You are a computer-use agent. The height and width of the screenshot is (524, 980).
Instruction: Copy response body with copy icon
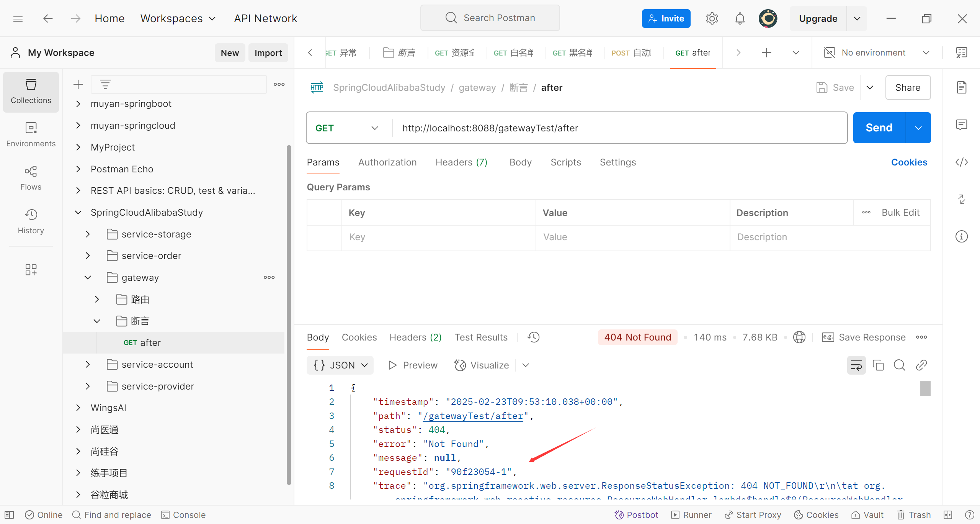point(878,365)
